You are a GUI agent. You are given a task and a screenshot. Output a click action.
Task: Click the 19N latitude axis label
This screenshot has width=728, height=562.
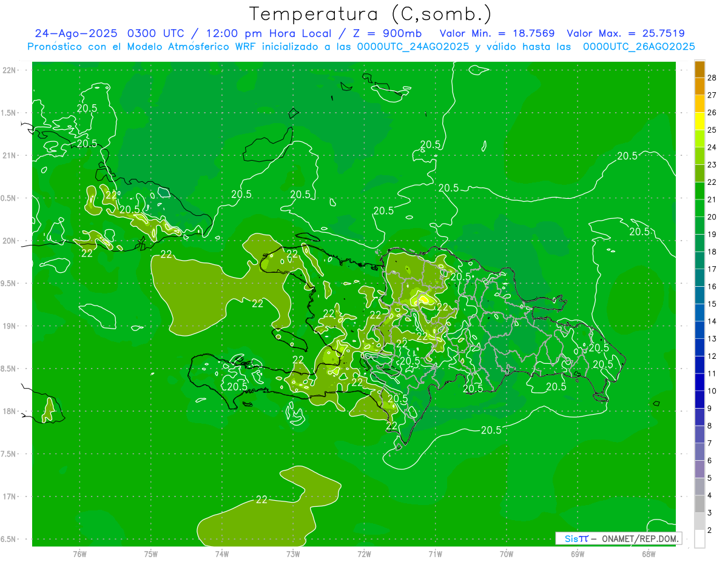[9, 326]
